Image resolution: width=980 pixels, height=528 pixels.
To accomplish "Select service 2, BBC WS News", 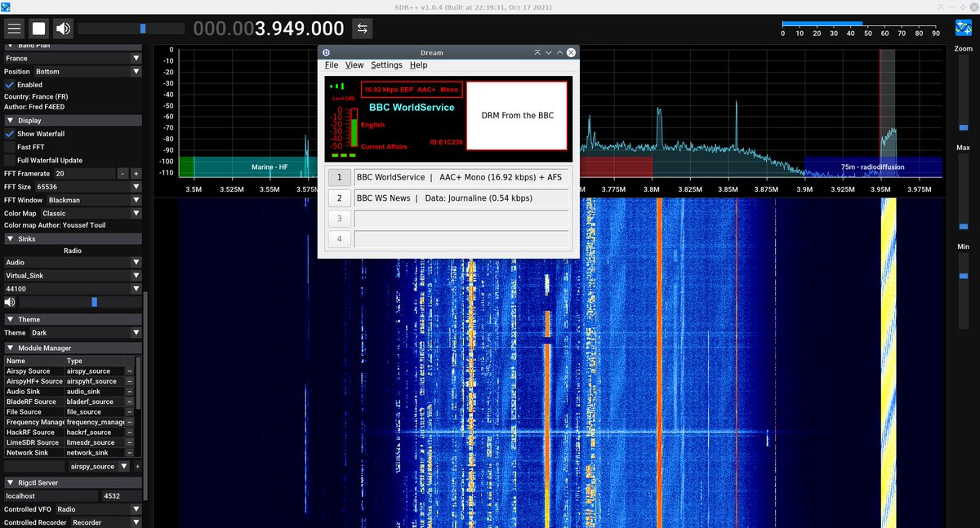I will (x=340, y=197).
